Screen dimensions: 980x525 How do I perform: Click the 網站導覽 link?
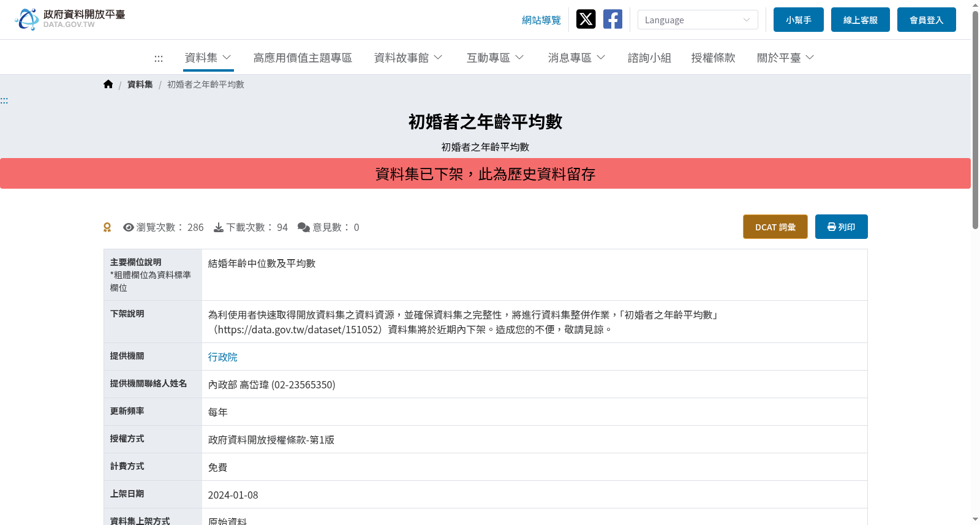coord(541,20)
